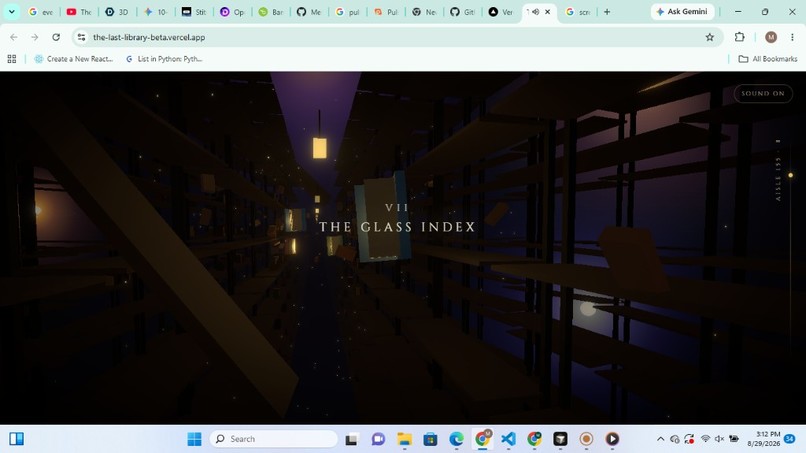This screenshot has width=806, height=453.
Task: Open a new browser tab
Action: point(607,12)
